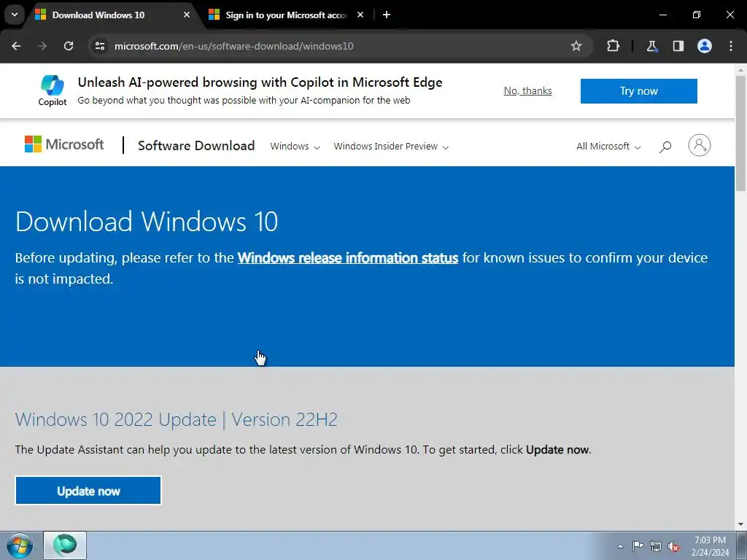Click the Download Windows 10 heading

147,222
